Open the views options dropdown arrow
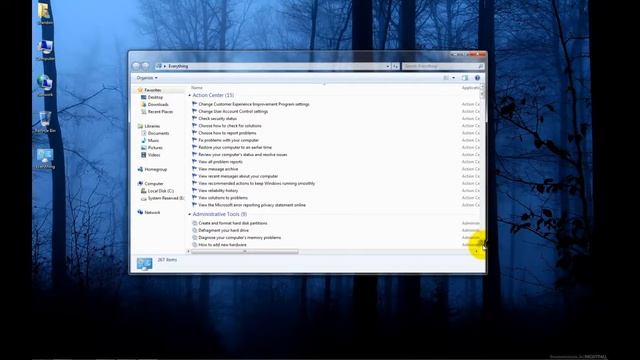The image size is (640, 360). coord(453,78)
